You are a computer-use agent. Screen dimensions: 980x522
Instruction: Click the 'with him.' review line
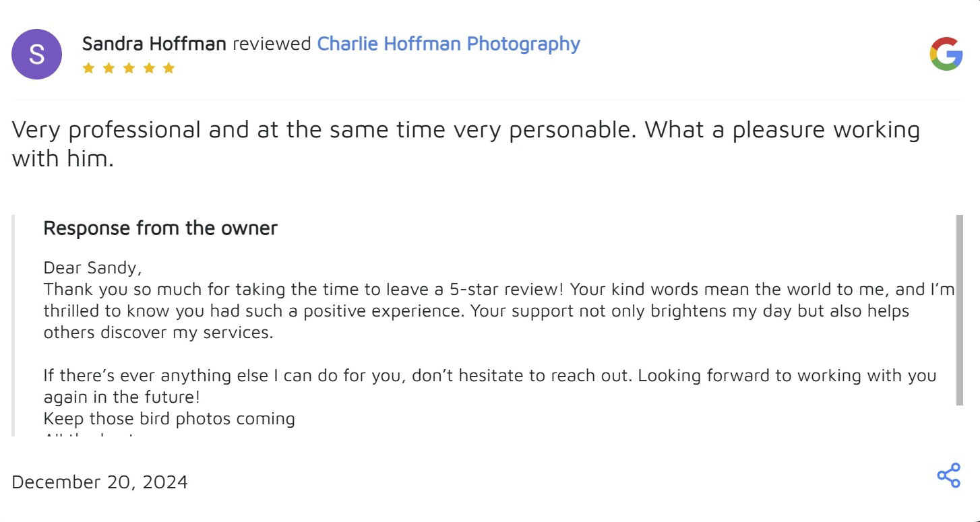pyautogui.click(x=63, y=159)
